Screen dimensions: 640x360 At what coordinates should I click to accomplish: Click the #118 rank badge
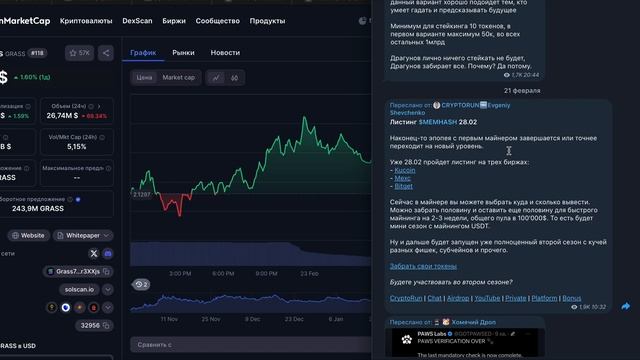click(37, 53)
